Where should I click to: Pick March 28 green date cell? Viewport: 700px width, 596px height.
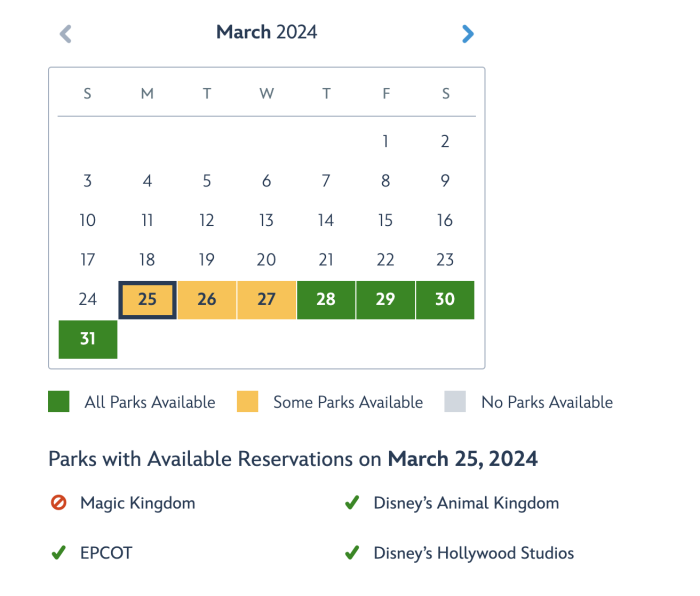[x=326, y=300]
